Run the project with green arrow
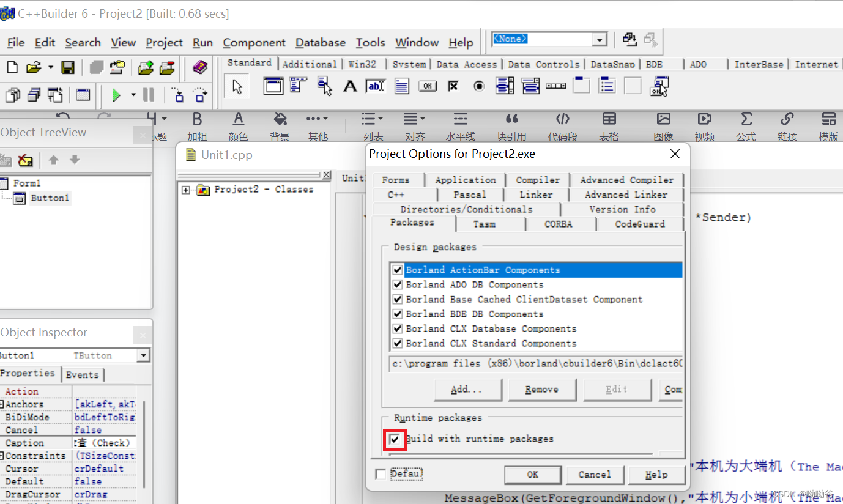The image size is (843, 504). (116, 95)
